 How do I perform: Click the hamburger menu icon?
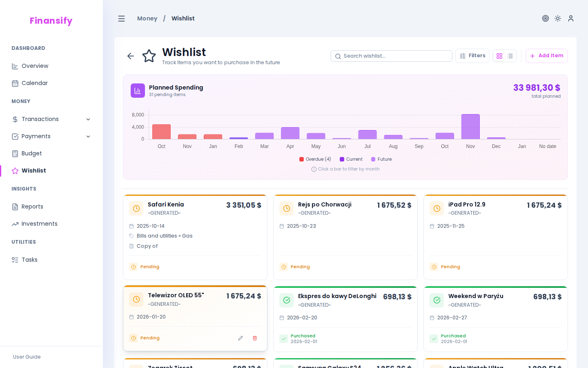(x=121, y=19)
